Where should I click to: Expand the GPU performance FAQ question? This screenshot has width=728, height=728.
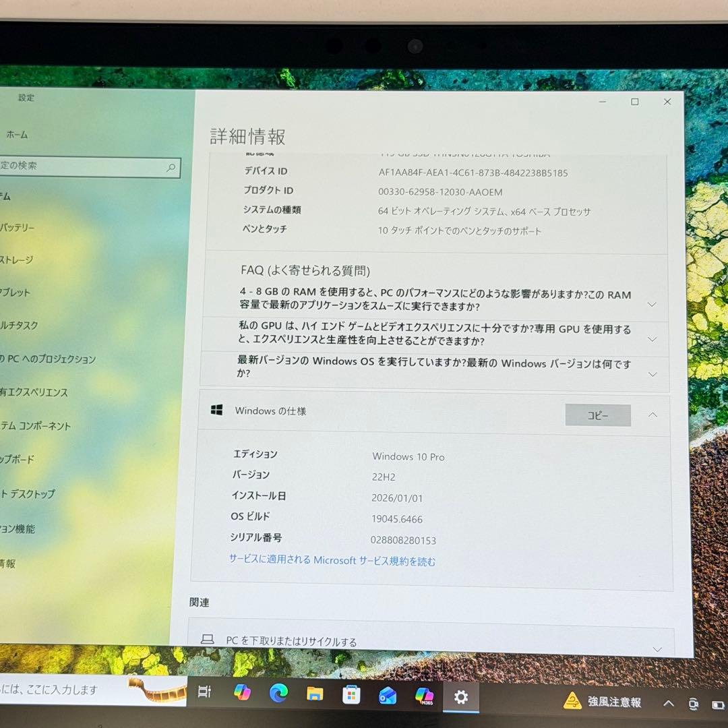652,339
